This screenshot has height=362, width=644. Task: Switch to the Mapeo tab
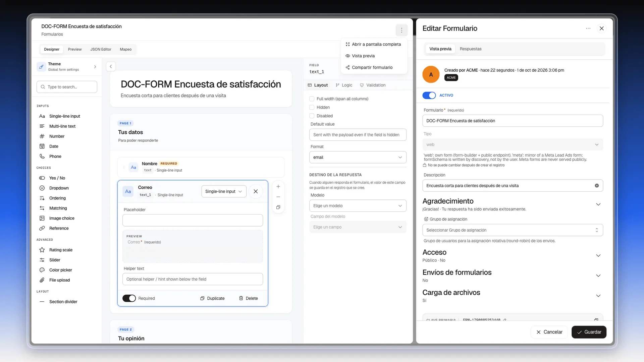tap(125, 49)
